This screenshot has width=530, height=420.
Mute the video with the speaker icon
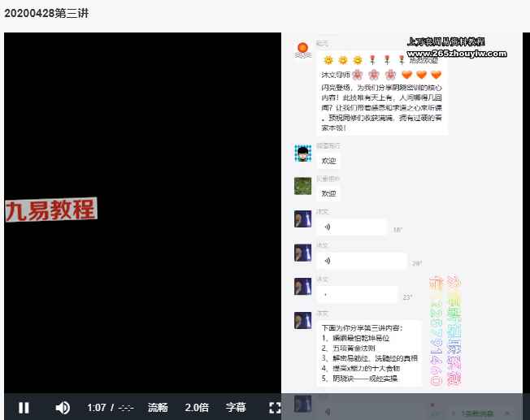63,407
